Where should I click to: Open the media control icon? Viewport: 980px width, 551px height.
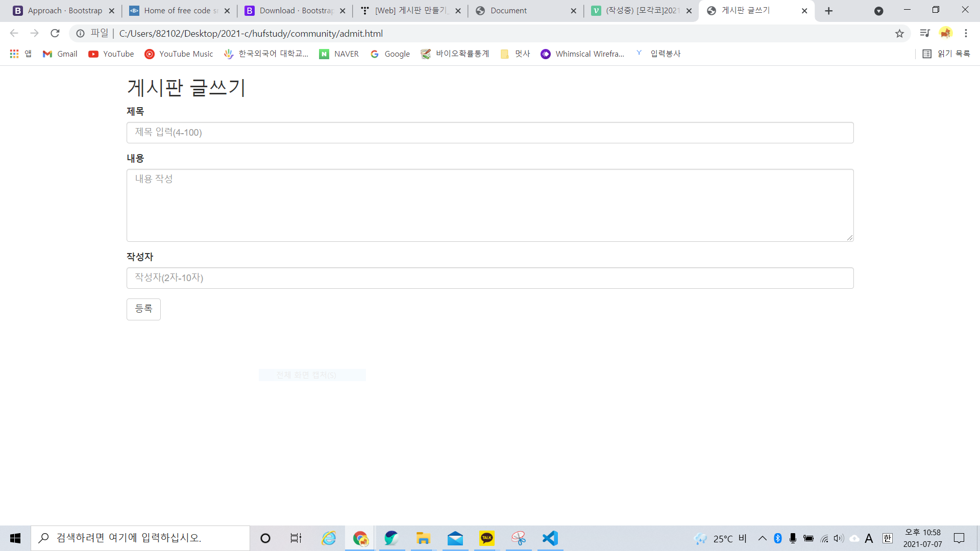tap(925, 33)
